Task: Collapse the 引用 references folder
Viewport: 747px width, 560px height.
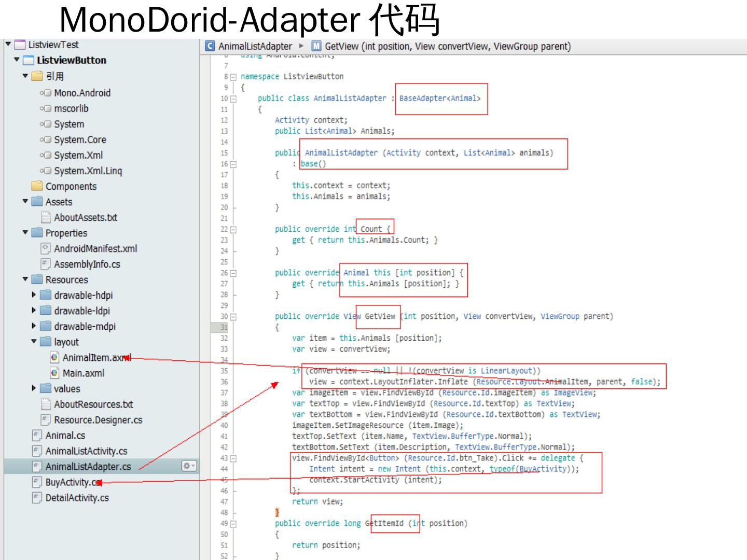Action: point(25,76)
